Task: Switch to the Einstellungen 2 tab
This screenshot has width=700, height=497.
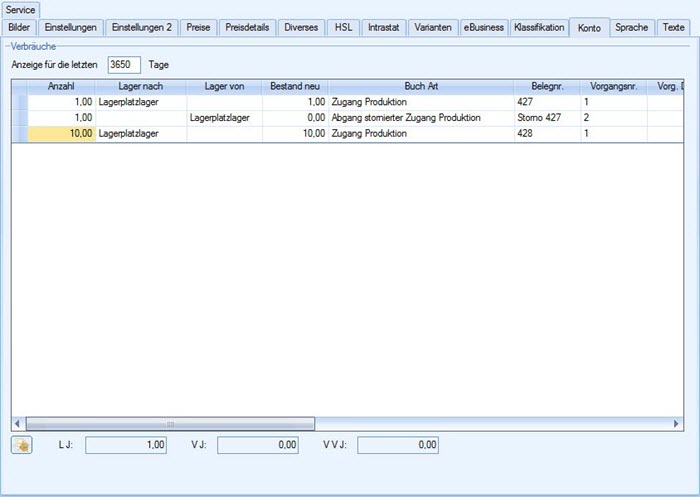Action: tap(141, 27)
